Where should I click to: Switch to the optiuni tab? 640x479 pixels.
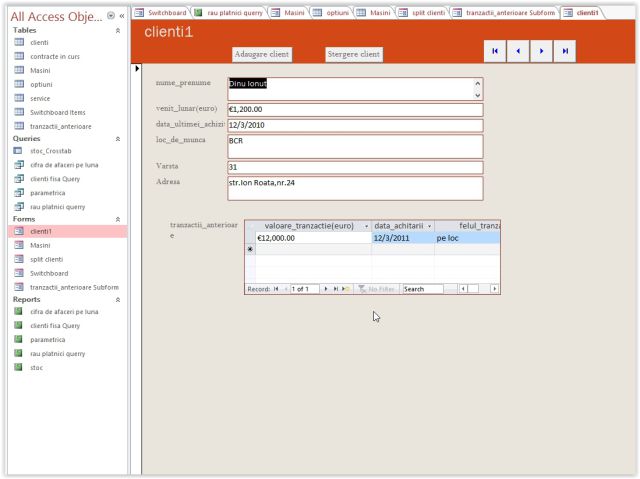click(331, 13)
